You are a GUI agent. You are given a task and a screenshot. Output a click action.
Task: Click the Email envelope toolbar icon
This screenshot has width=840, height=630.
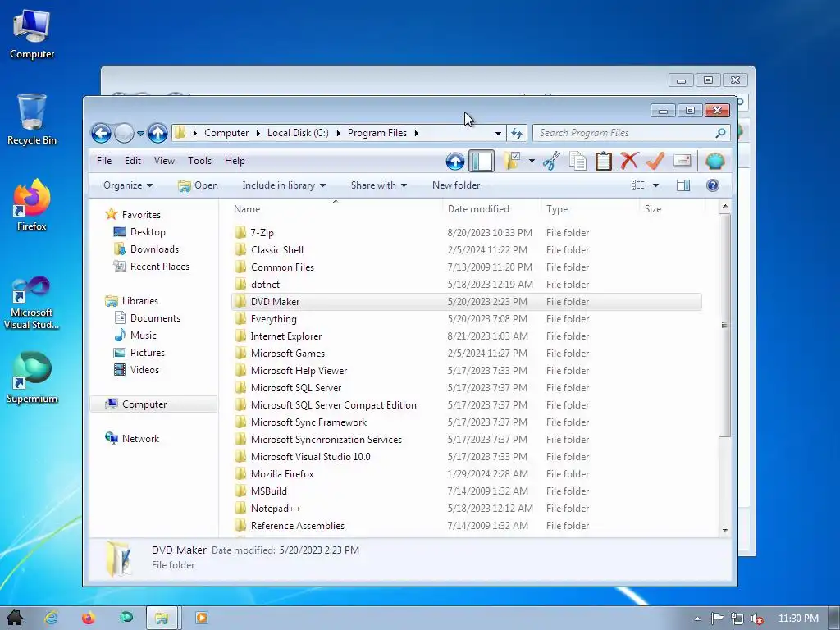(x=682, y=161)
